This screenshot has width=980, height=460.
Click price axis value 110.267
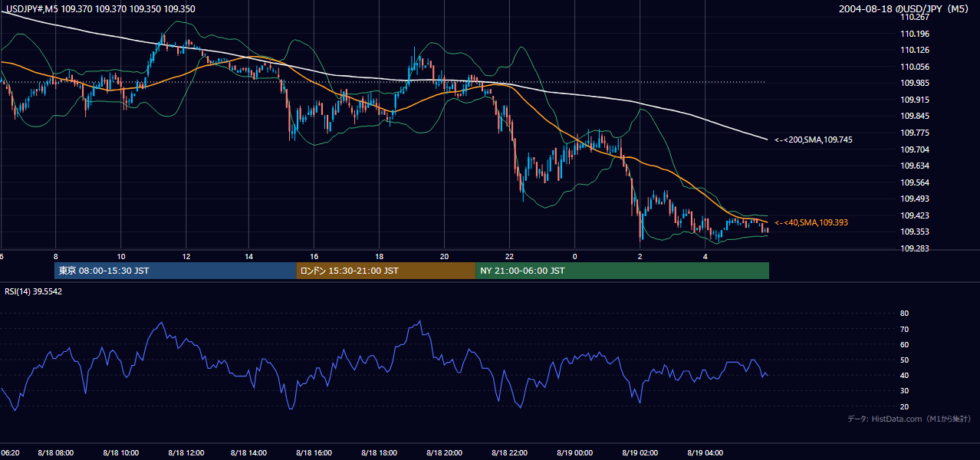(x=916, y=17)
